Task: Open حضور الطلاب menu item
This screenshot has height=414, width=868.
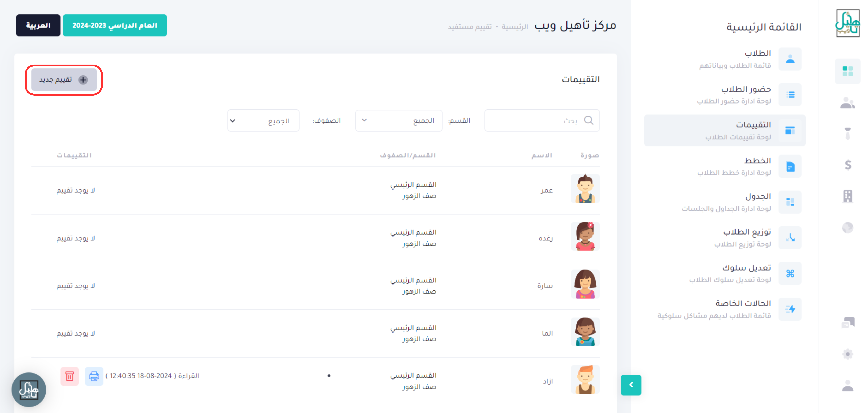Action: pos(725,95)
